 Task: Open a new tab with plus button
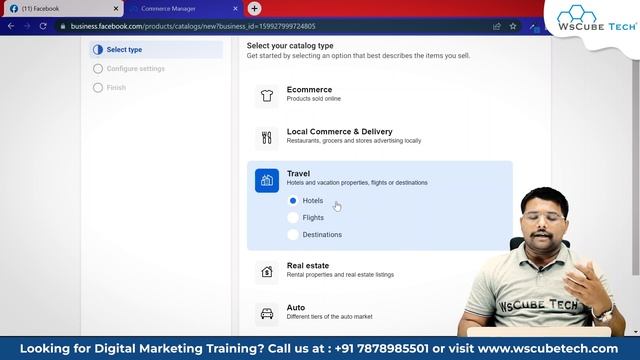(x=254, y=8)
